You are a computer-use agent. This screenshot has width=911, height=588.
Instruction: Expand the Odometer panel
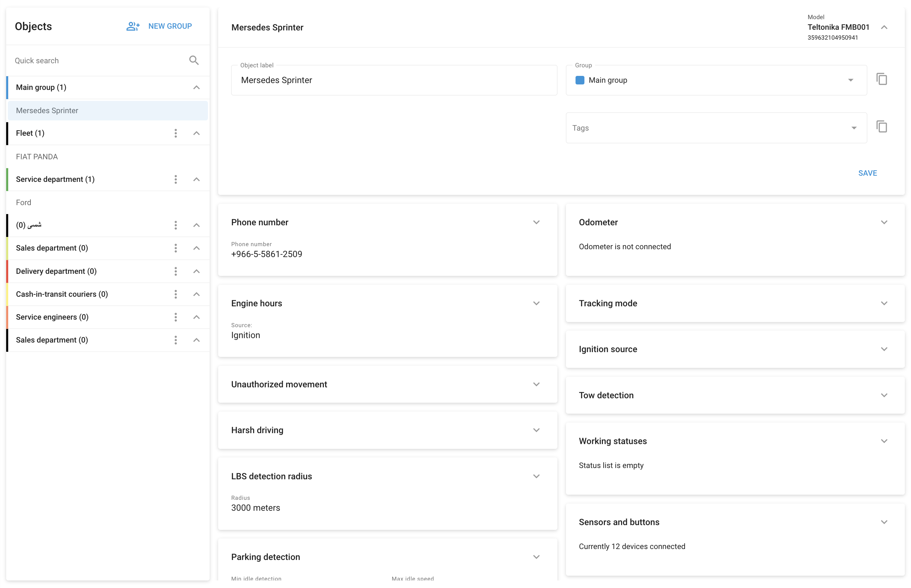tap(884, 222)
